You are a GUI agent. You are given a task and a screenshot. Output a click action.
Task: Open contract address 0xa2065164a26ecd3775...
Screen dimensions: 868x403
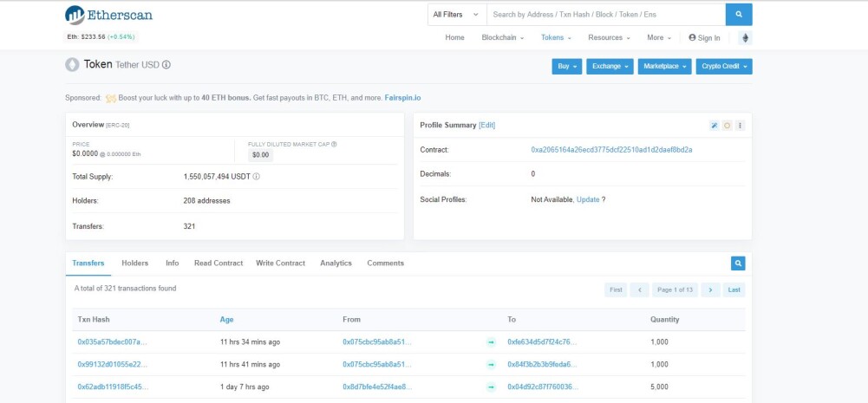point(611,149)
